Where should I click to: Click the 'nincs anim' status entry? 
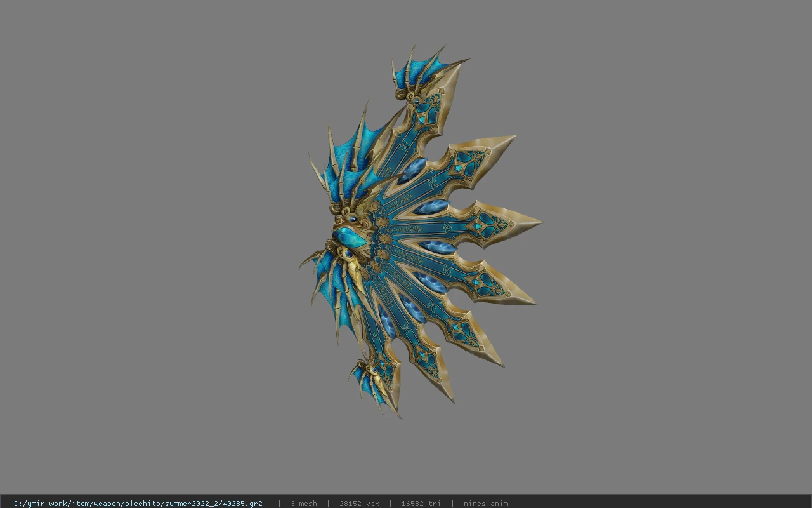coord(486,504)
